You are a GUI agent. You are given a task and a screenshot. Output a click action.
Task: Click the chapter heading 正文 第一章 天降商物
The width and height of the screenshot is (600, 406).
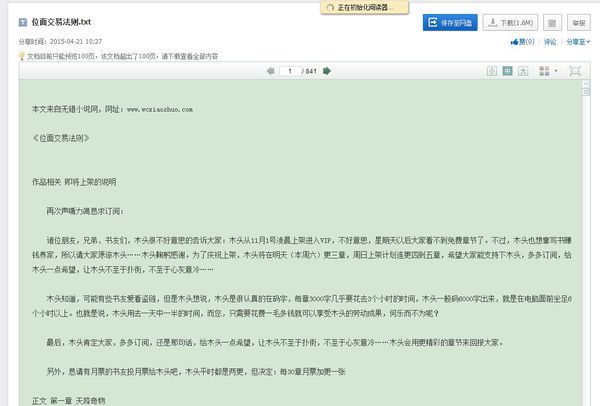pos(68,401)
